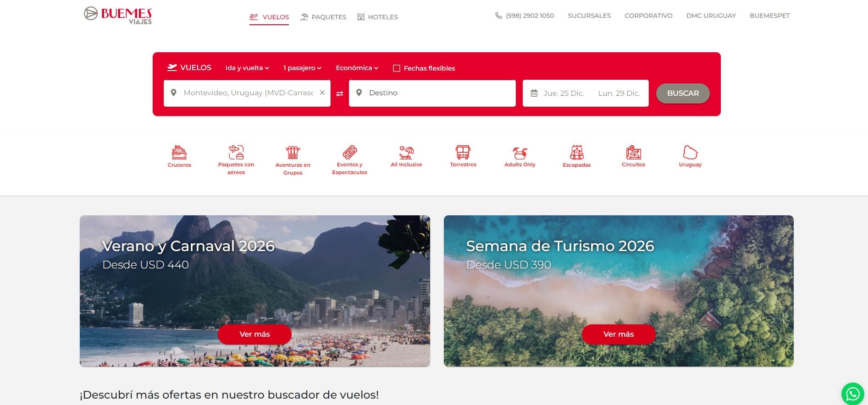
Task: Expand the Económica class dropdown
Action: point(357,68)
